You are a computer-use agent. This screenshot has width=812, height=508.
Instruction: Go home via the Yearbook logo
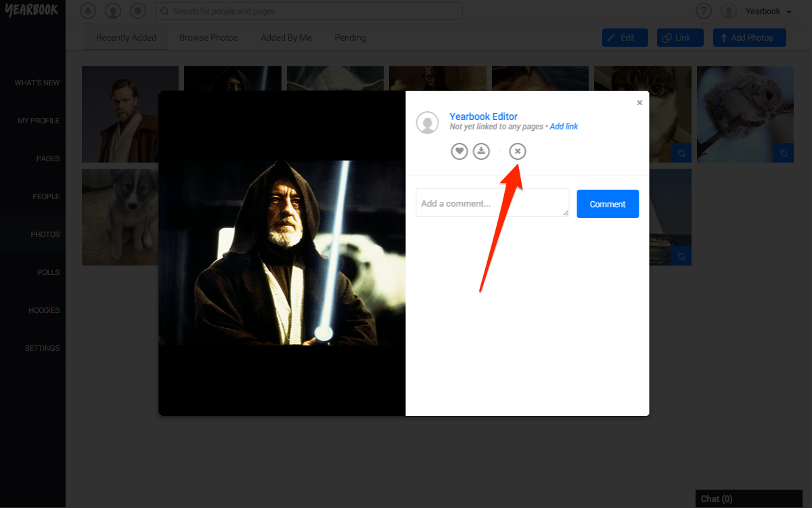click(32, 10)
